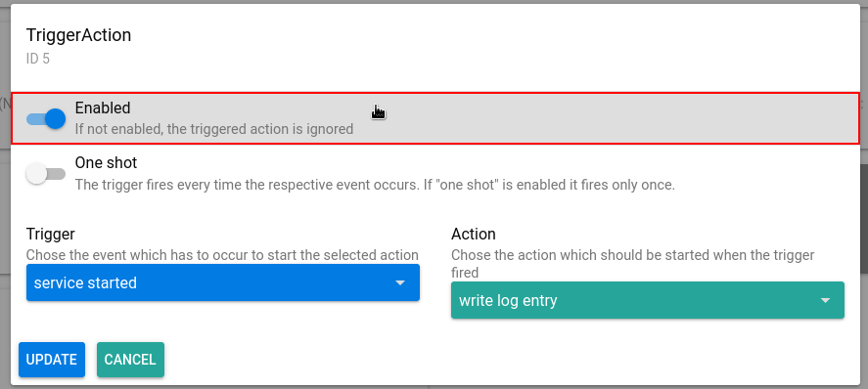Click the Action section heading
Screen dimensions: 868x389
474,235
